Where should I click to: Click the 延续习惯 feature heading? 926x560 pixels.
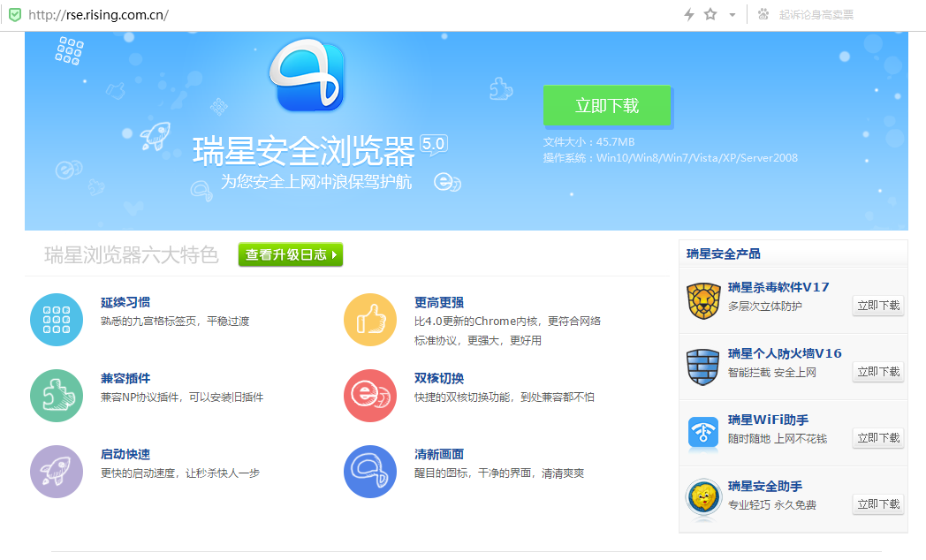coord(125,302)
